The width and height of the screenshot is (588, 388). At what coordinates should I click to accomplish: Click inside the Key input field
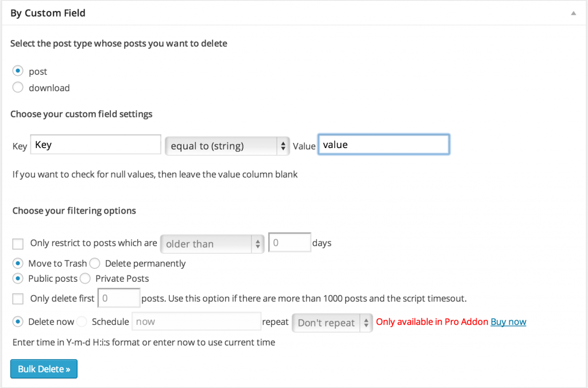[x=95, y=144]
